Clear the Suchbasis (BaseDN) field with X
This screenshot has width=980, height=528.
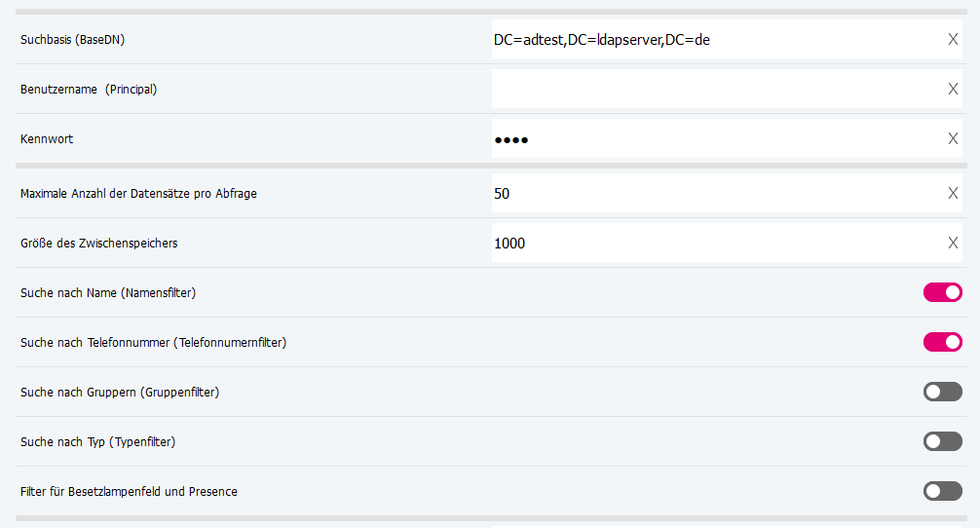point(953,39)
